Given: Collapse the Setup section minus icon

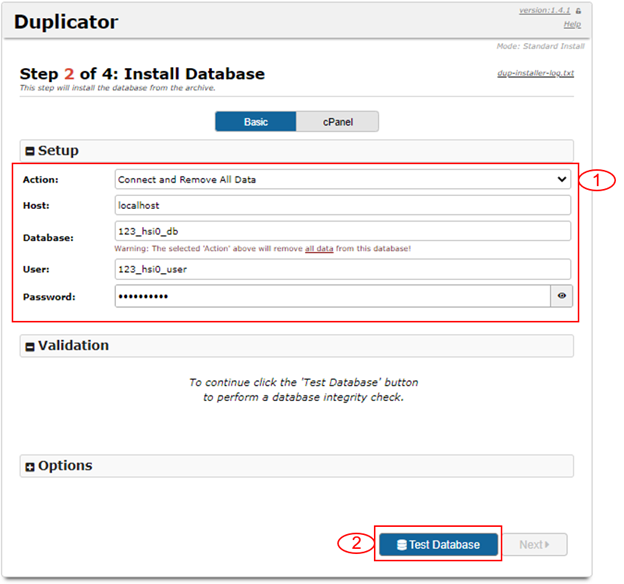Looking at the screenshot, I should (30, 151).
